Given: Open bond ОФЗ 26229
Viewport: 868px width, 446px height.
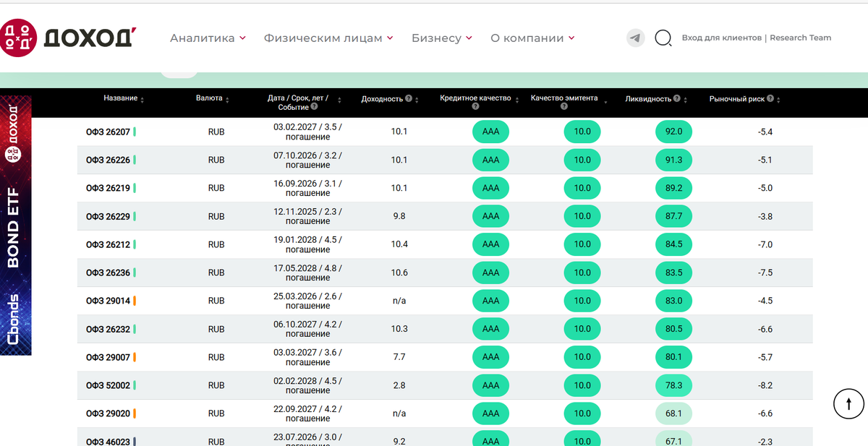Looking at the screenshot, I should click(x=109, y=216).
